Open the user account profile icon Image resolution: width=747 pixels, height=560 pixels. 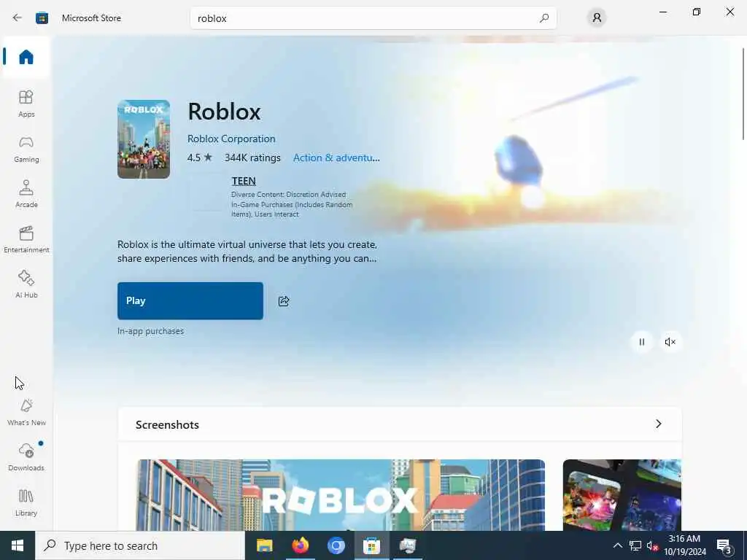click(597, 18)
